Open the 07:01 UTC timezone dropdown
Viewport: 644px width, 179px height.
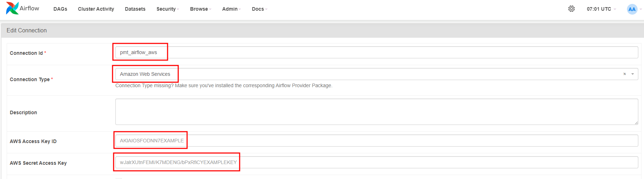(x=601, y=9)
